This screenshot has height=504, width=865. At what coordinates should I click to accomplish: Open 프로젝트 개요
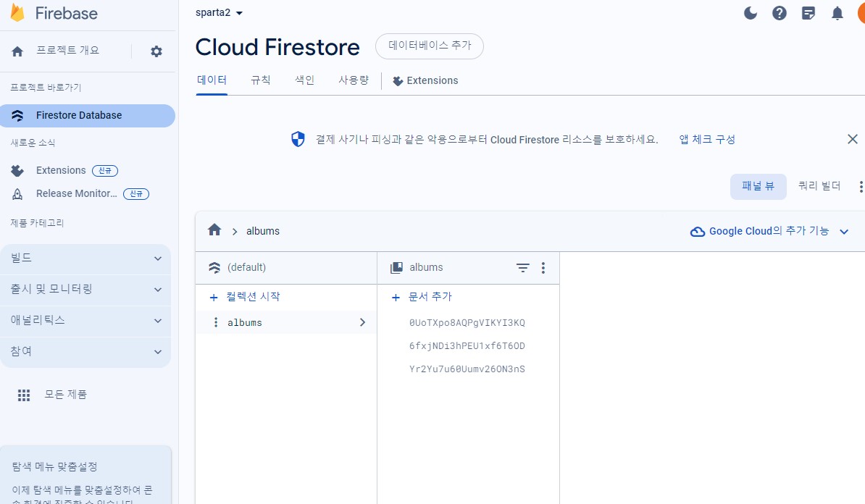point(68,51)
